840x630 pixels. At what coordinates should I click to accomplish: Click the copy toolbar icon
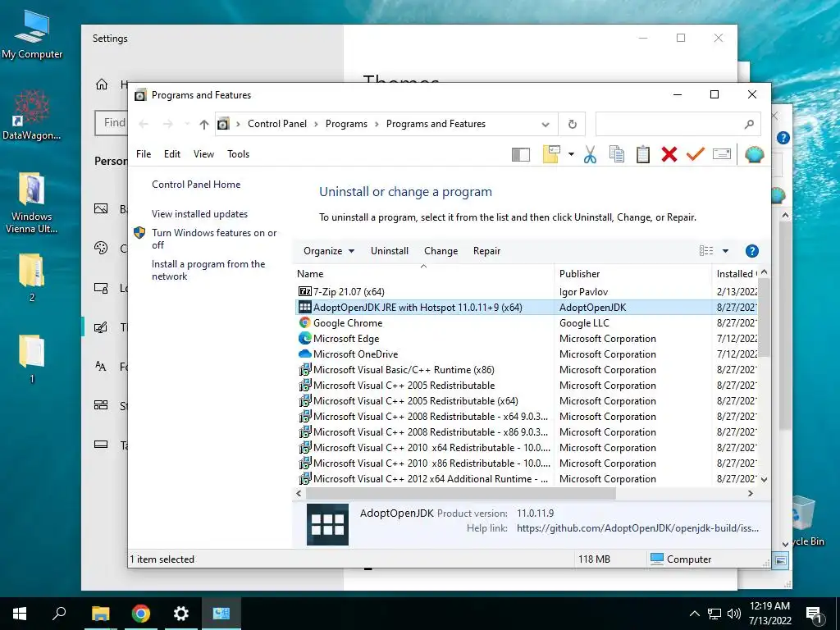[x=617, y=154]
